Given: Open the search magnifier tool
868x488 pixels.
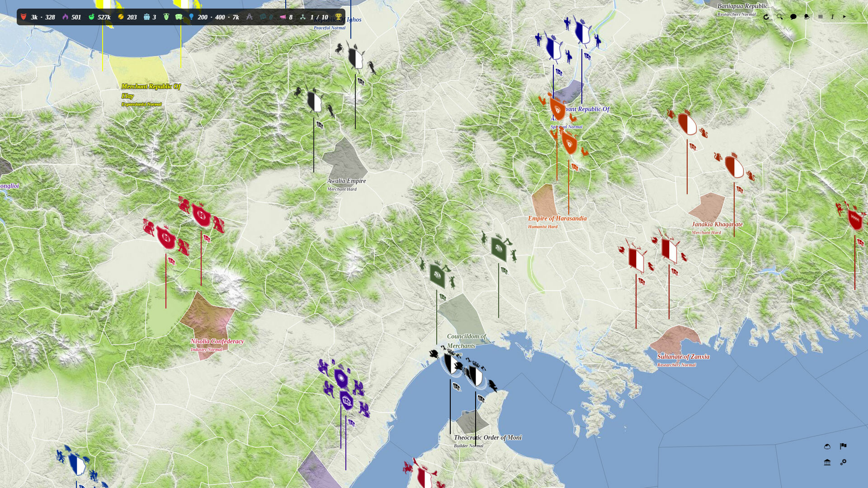Looking at the screenshot, I should point(779,17).
